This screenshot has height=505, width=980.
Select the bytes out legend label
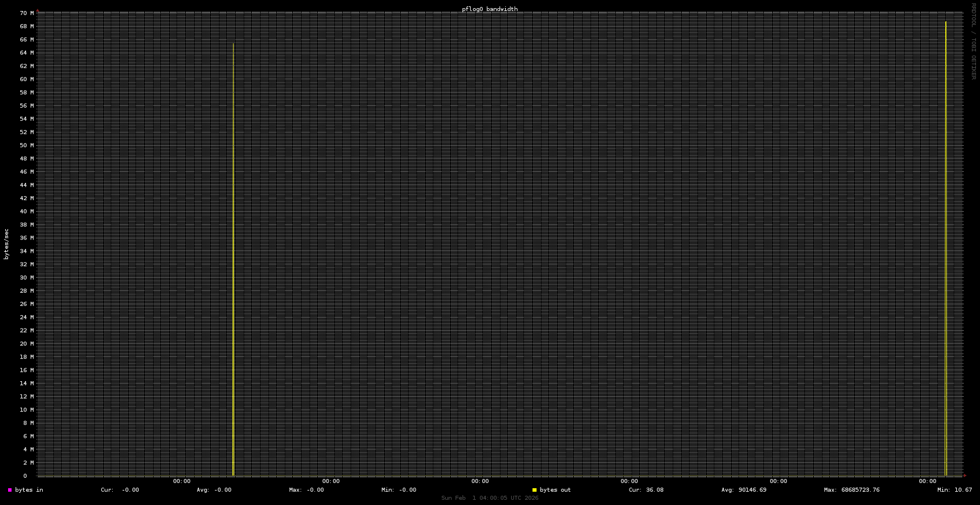[x=555, y=490]
